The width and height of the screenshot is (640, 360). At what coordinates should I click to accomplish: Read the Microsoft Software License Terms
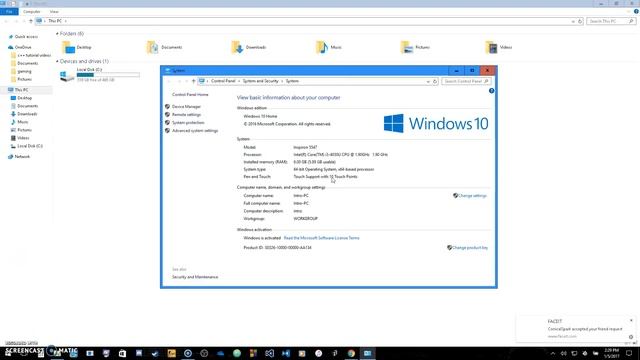click(322, 238)
